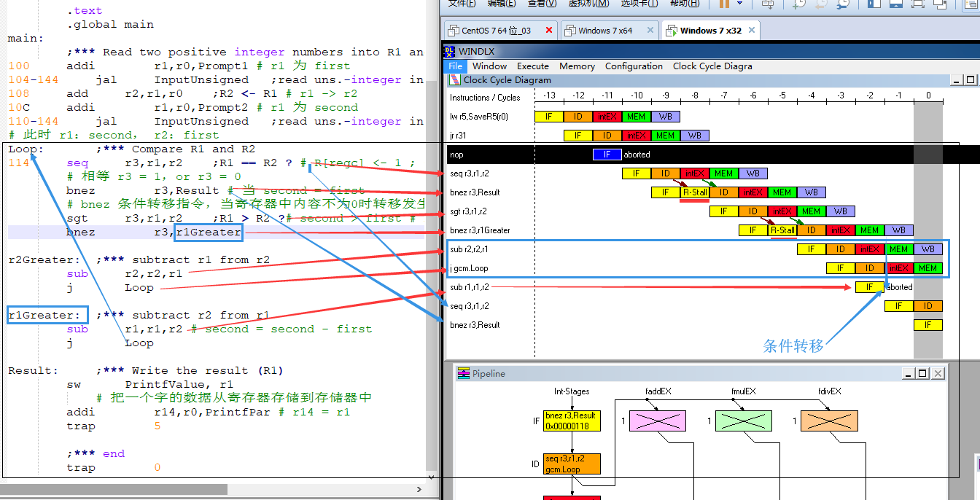Open the Execute menu in WINDLX
The image size is (980, 500).
[532, 66]
